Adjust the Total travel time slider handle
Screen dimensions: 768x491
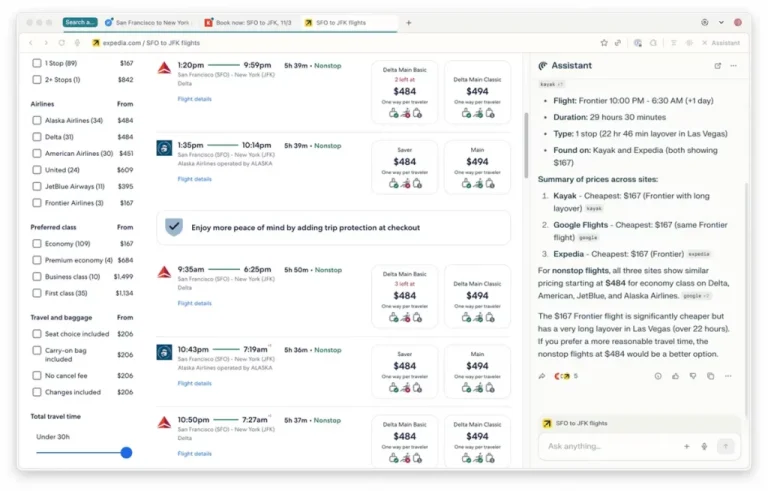tap(126, 452)
